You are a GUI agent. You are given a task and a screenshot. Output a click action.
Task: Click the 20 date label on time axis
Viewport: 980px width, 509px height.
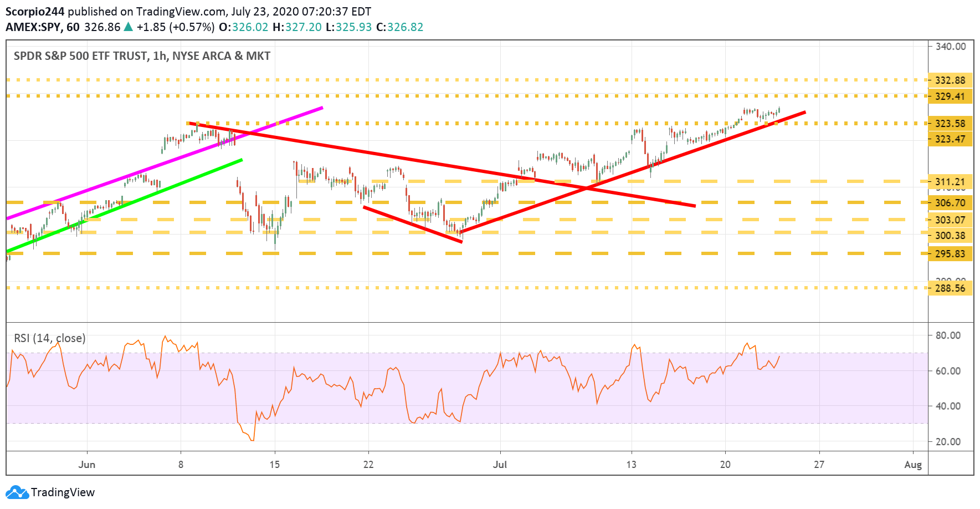[725, 465]
